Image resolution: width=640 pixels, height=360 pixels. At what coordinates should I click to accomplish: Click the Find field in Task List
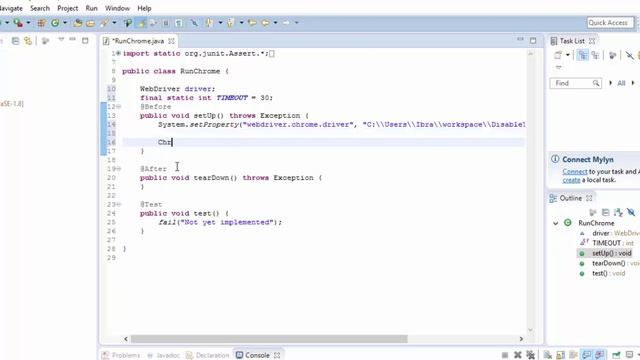tap(575, 83)
